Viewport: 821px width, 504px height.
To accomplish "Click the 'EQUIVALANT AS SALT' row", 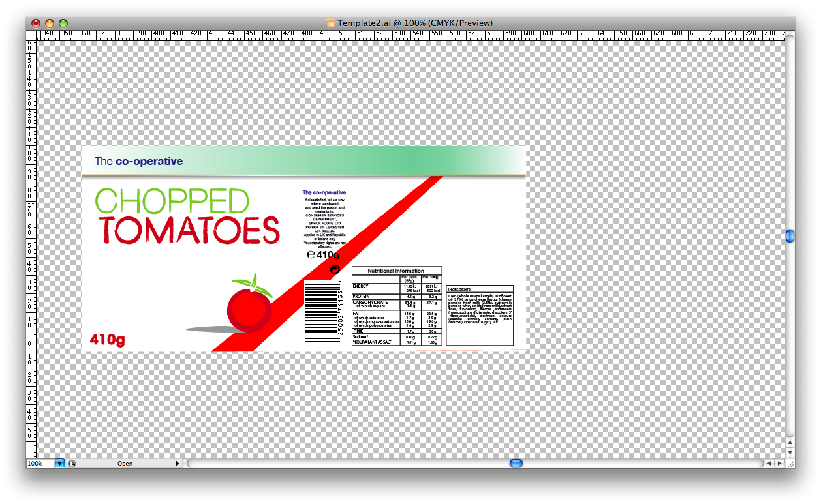I will pos(397,342).
